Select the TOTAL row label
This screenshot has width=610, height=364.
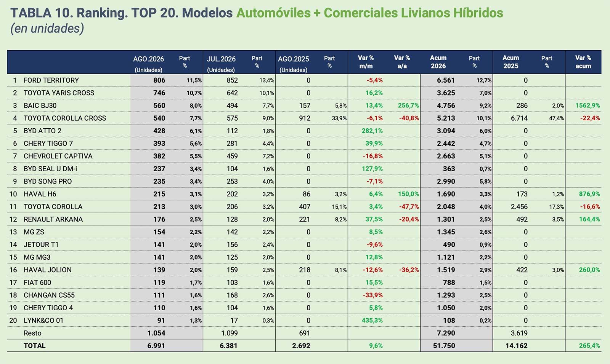35,346
